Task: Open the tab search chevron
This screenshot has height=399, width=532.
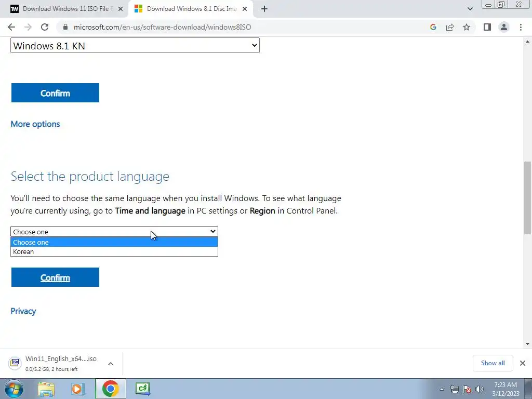Action: (470, 9)
